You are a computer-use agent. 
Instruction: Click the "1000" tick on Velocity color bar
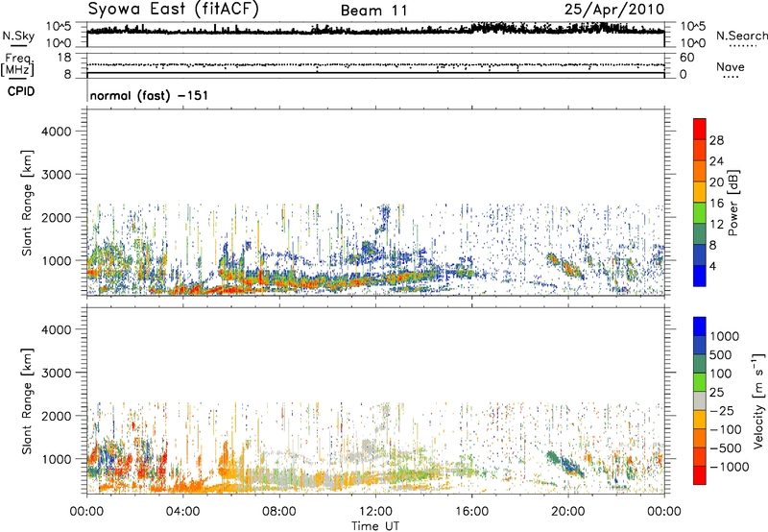point(724,336)
